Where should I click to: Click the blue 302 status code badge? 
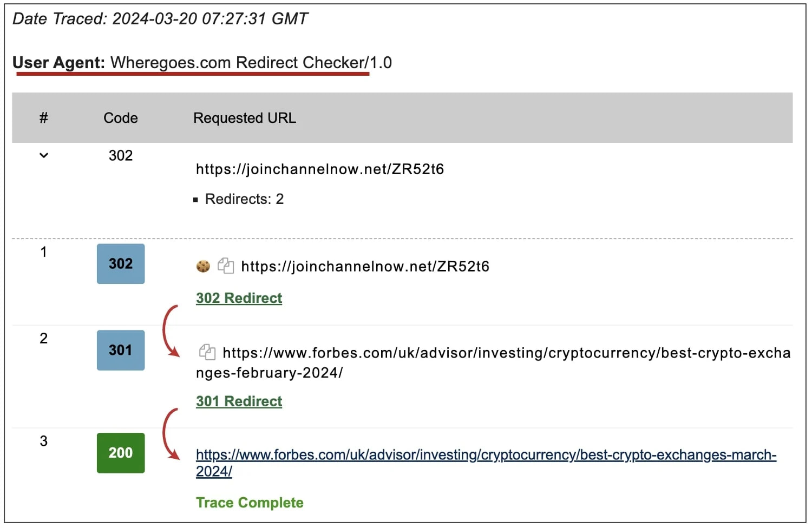point(121,264)
